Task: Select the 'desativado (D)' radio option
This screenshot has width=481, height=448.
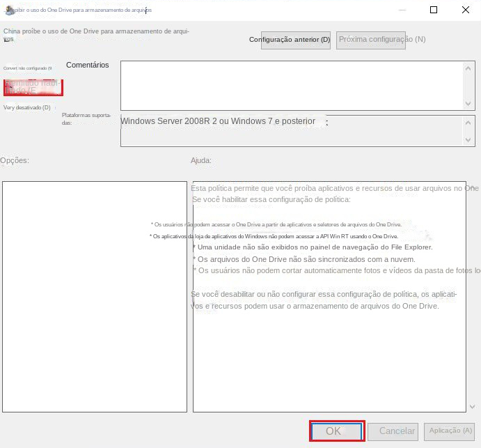Action: pyautogui.click(x=27, y=107)
